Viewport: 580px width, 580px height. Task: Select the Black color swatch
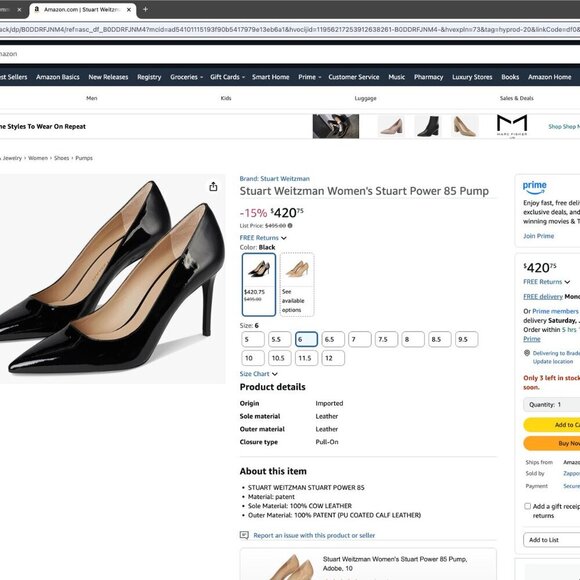point(259,284)
